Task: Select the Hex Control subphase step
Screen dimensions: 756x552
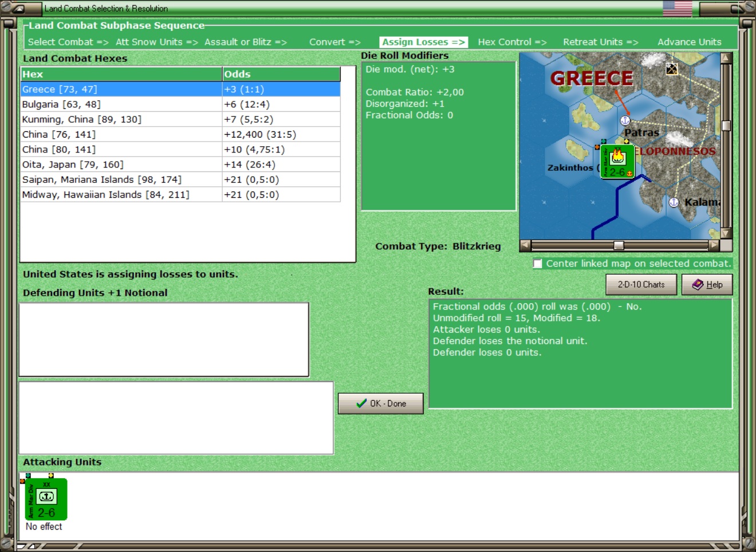Action: pos(513,42)
